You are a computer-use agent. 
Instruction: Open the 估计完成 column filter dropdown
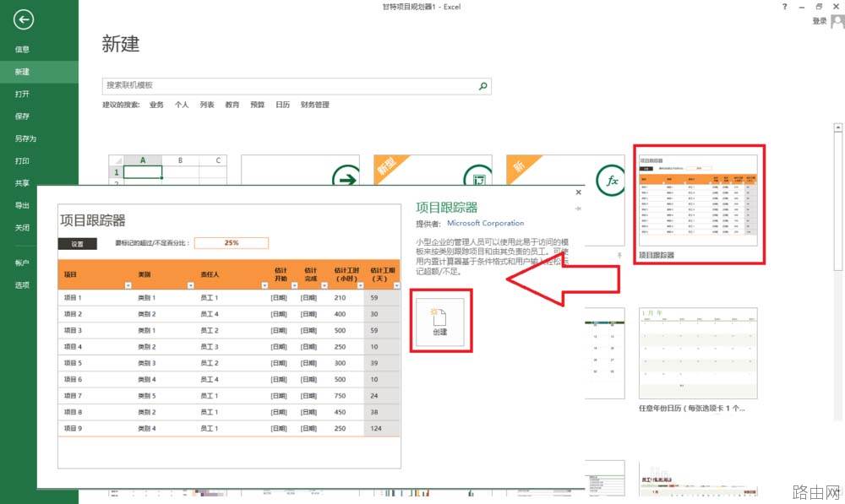(324, 285)
